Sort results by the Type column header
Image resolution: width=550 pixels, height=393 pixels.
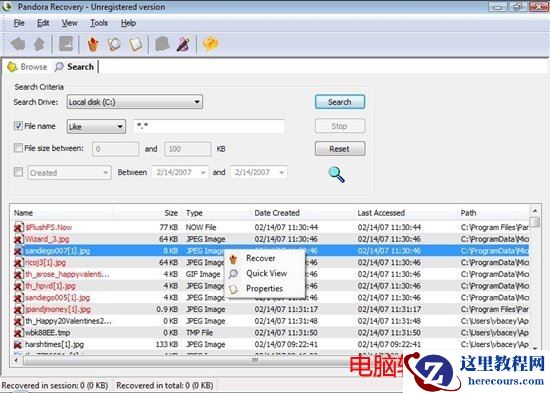pos(217,213)
